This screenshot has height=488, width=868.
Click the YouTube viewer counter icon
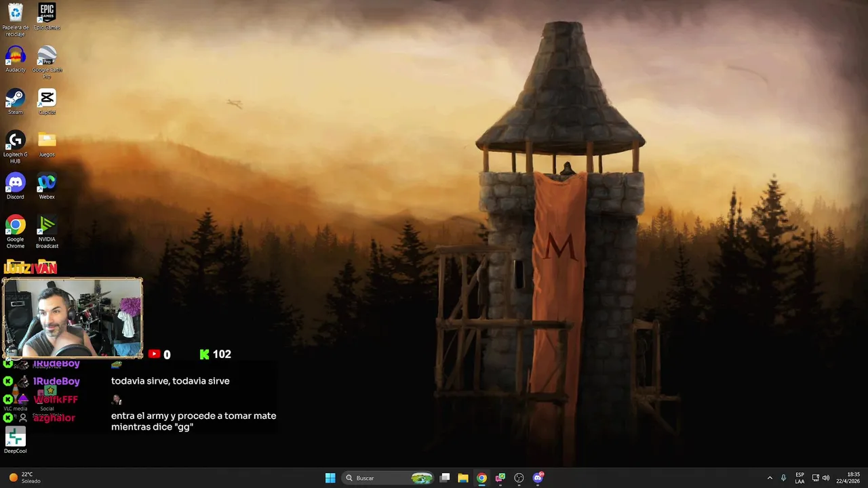click(154, 354)
